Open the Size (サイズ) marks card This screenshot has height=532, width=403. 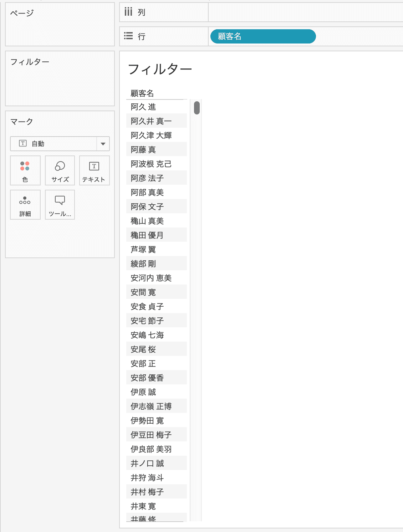pos(60,170)
